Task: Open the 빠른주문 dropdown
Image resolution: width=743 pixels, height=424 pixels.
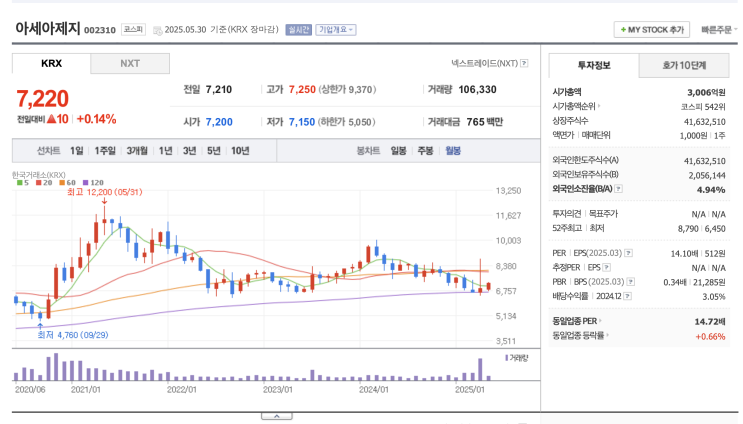Action: [x=719, y=30]
